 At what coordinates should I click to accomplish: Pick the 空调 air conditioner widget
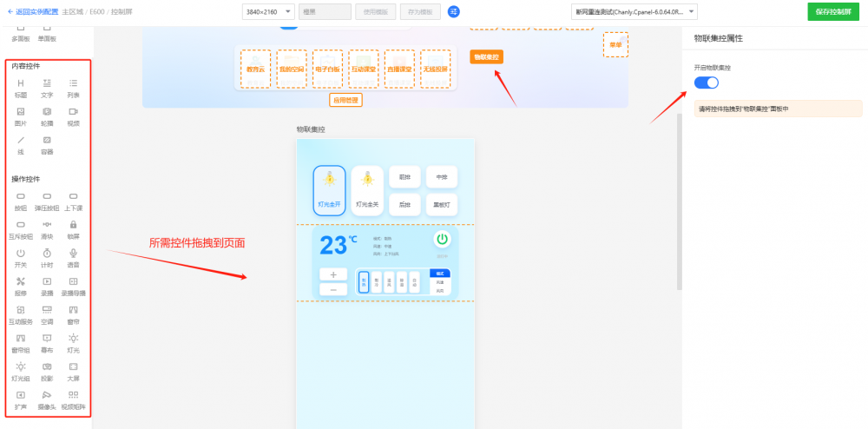point(47,313)
